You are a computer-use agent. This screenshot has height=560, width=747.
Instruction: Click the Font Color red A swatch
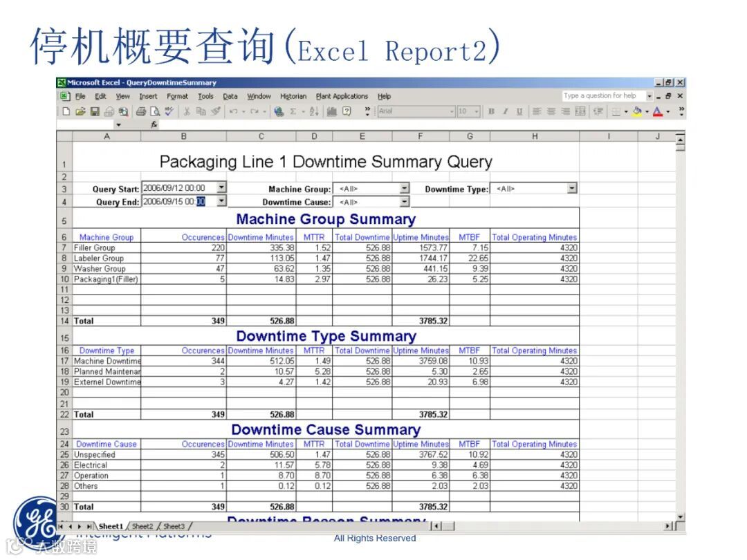[x=658, y=111]
